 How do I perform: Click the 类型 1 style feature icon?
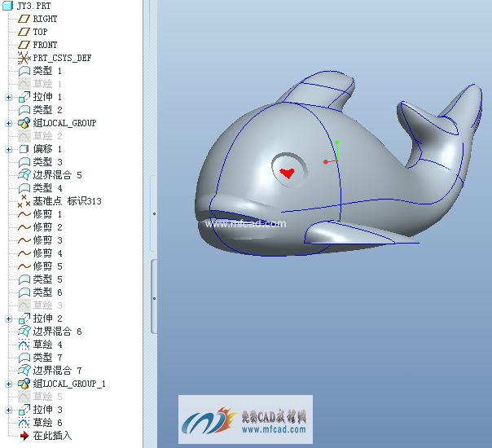(24, 71)
